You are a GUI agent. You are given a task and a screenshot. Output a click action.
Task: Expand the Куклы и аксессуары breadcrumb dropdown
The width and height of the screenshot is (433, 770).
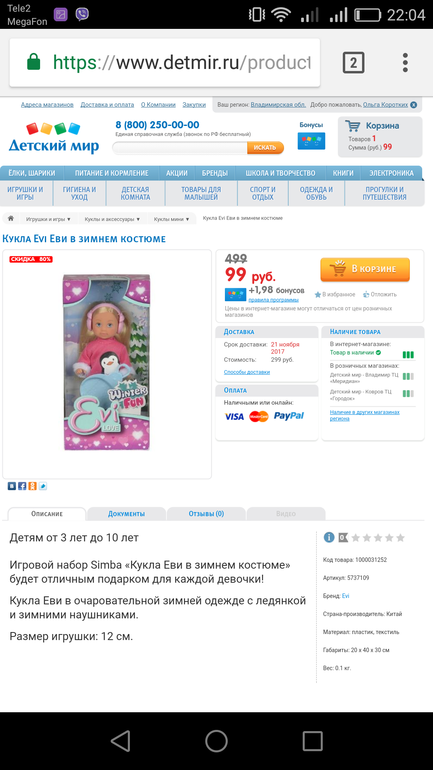[x=112, y=219]
